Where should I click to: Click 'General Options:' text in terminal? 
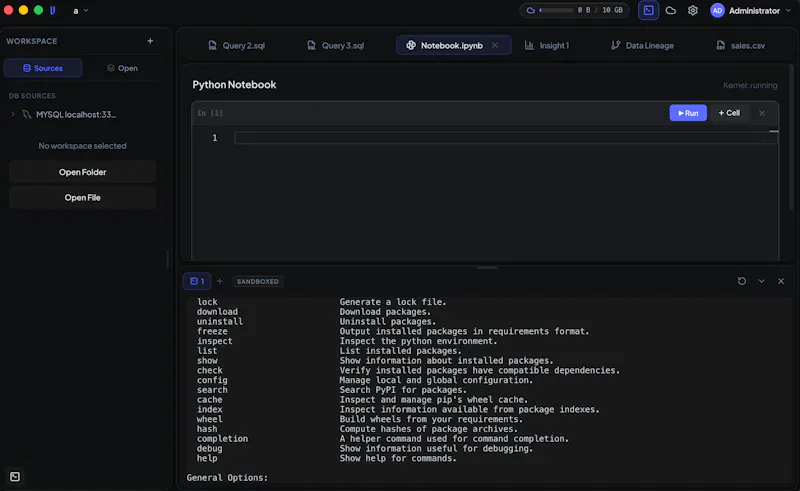coord(227,478)
